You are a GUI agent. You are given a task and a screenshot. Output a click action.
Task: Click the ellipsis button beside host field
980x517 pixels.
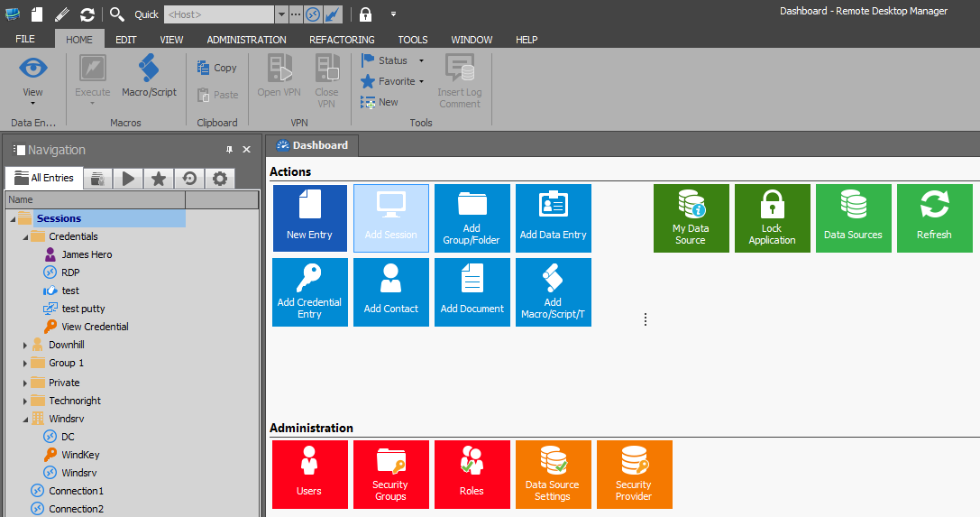tap(296, 14)
